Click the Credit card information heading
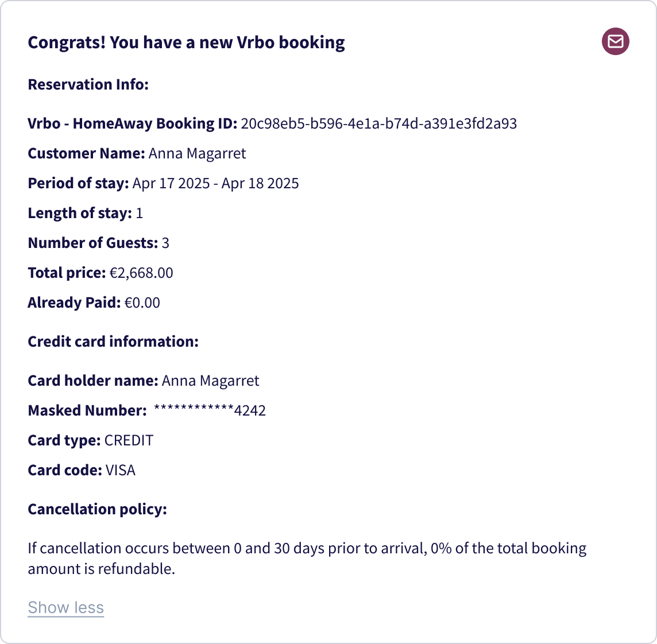The height and width of the screenshot is (644, 657). (x=113, y=342)
